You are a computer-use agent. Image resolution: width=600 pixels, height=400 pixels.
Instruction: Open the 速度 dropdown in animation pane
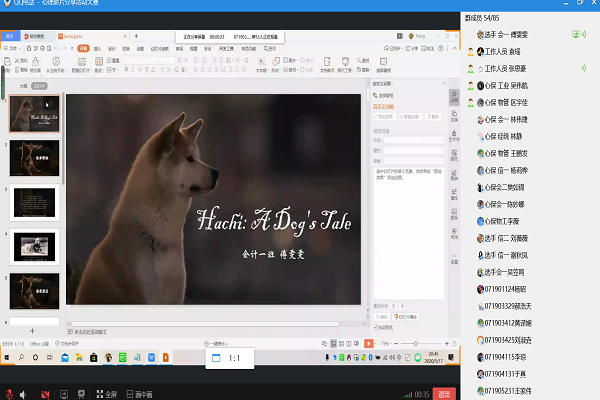click(414, 161)
